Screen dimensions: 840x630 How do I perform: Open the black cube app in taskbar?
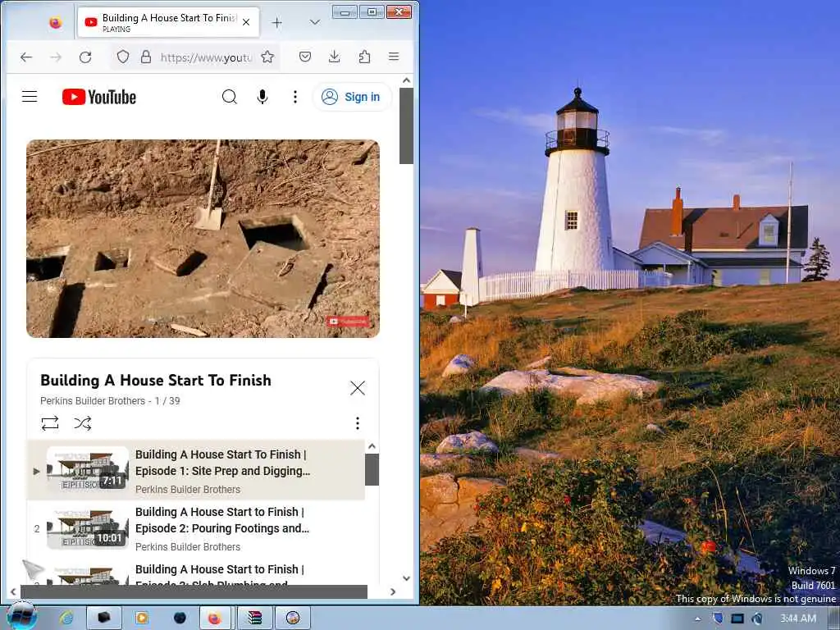click(104, 618)
